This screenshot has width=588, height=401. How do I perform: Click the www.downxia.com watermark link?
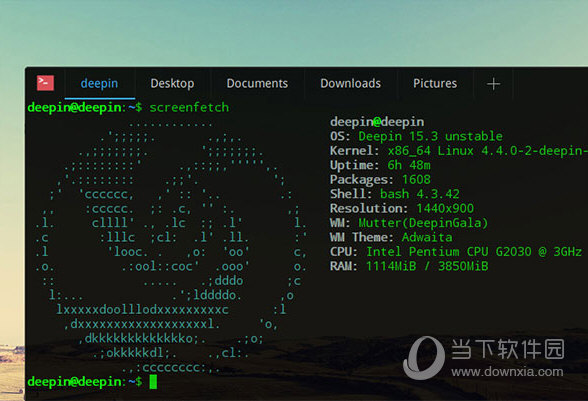[x=507, y=372]
